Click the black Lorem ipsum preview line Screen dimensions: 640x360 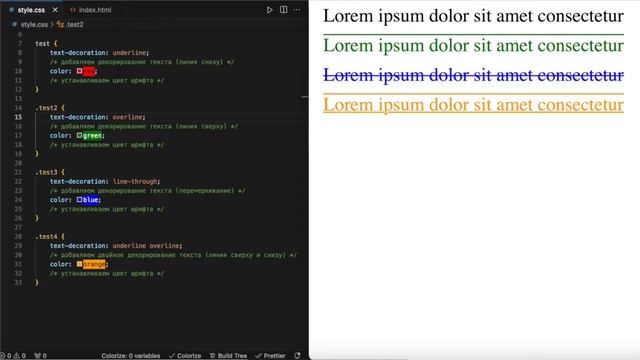pyautogui.click(x=473, y=16)
